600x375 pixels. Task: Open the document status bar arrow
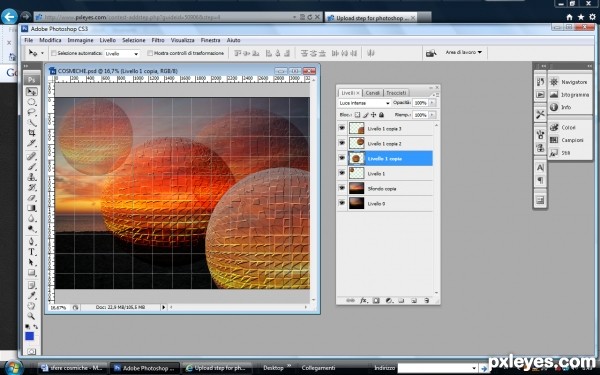(163, 307)
